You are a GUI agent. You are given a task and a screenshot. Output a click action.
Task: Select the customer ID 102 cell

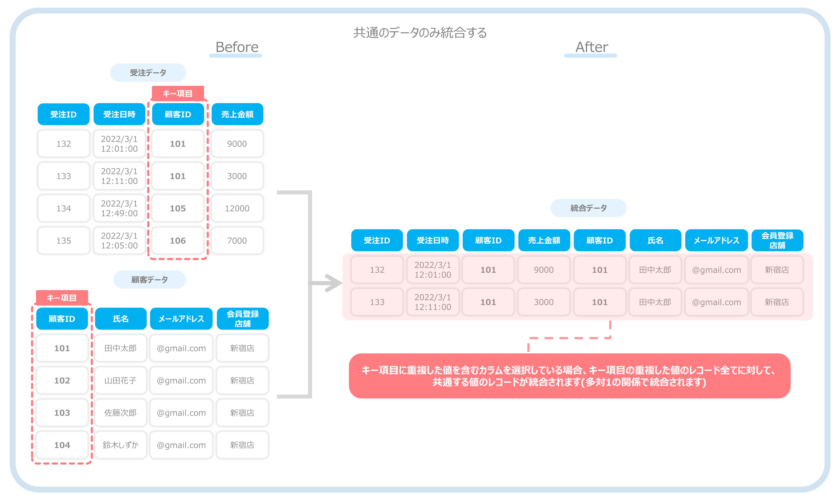click(62, 380)
